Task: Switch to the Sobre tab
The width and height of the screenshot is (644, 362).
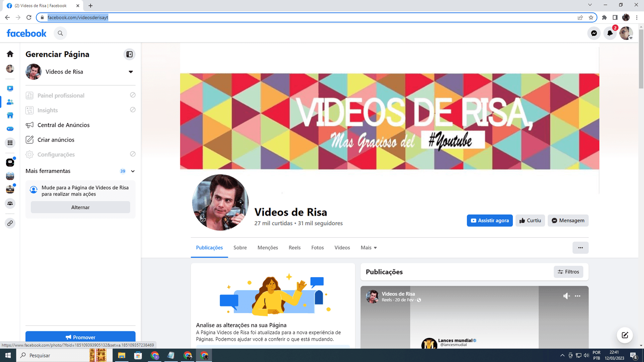Action: [x=240, y=248]
